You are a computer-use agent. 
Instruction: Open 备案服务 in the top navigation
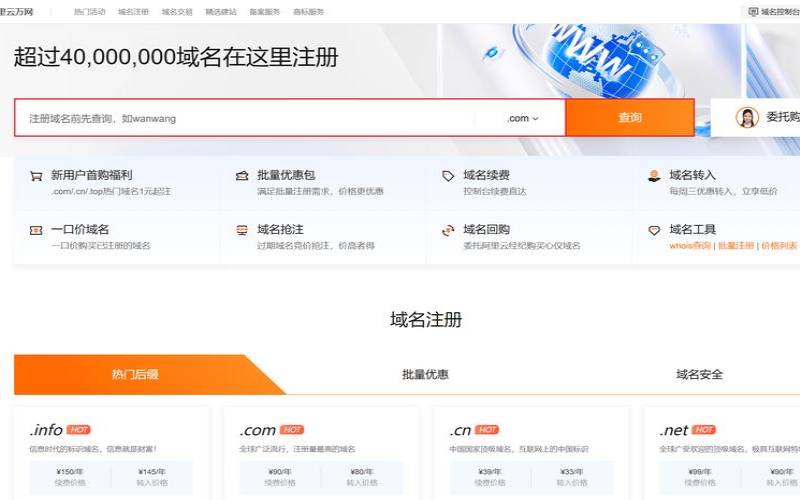265,12
